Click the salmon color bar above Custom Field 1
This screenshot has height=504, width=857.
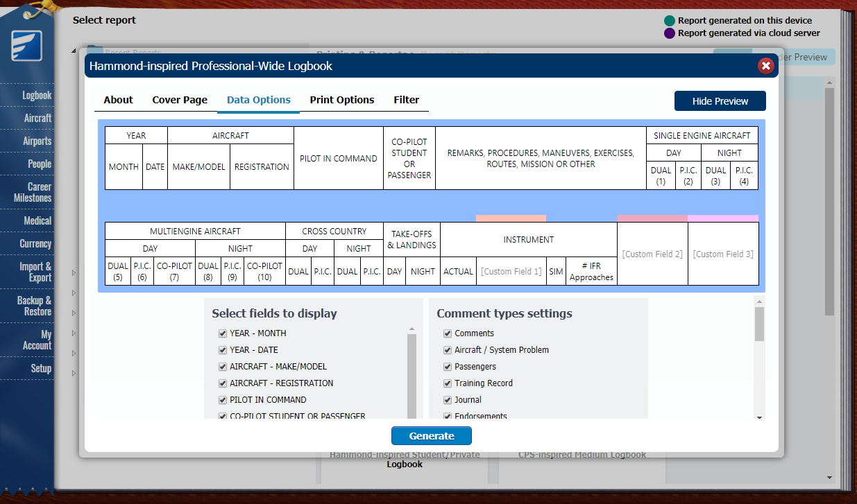click(511, 218)
